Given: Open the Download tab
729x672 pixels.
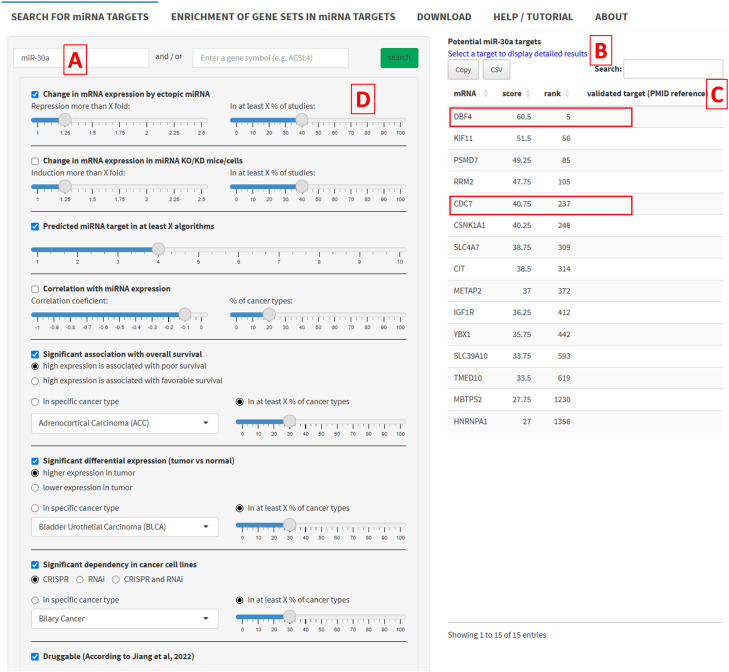Looking at the screenshot, I should [x=444, y=17].
